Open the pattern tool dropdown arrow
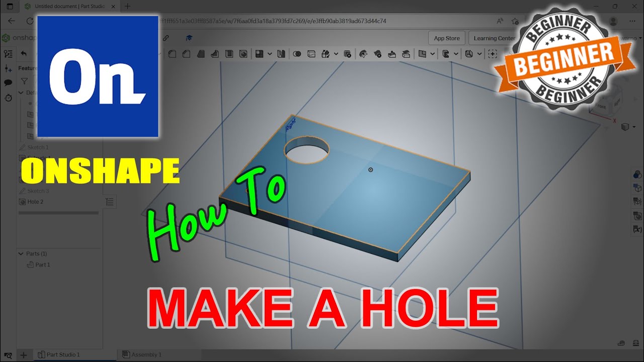Image resolution: width=644 pixels, height=362 pixels. [270, 54]
